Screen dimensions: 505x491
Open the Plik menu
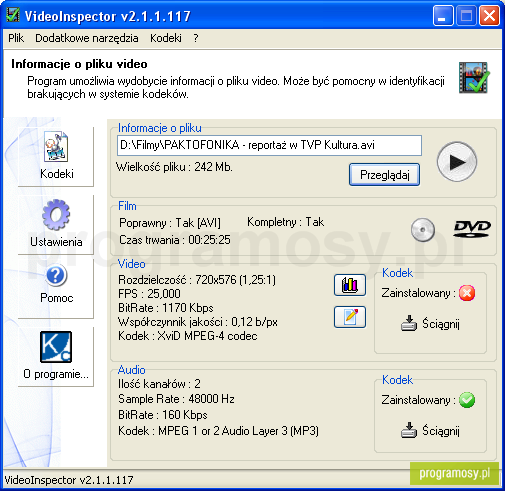(x=16, y=38)
